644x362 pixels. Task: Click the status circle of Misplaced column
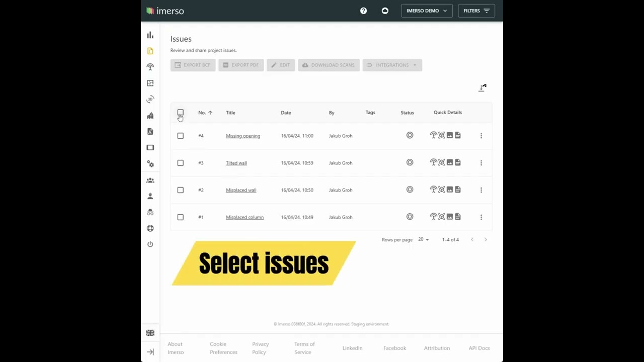click(410, 217)
